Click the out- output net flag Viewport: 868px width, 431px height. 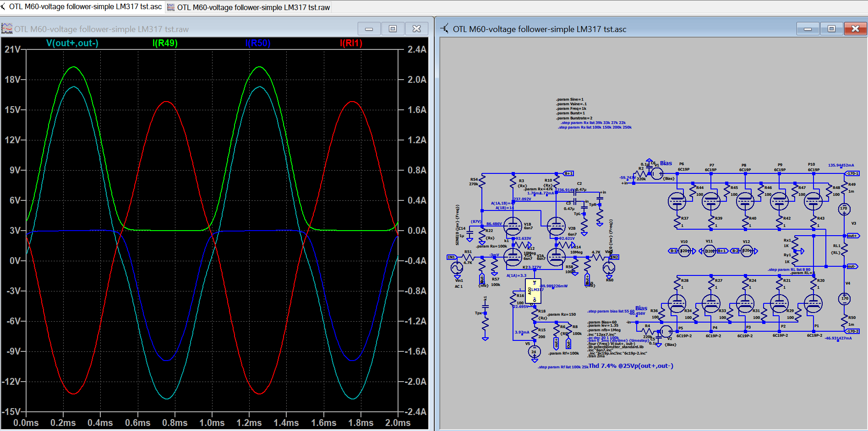tap(852, 266)
